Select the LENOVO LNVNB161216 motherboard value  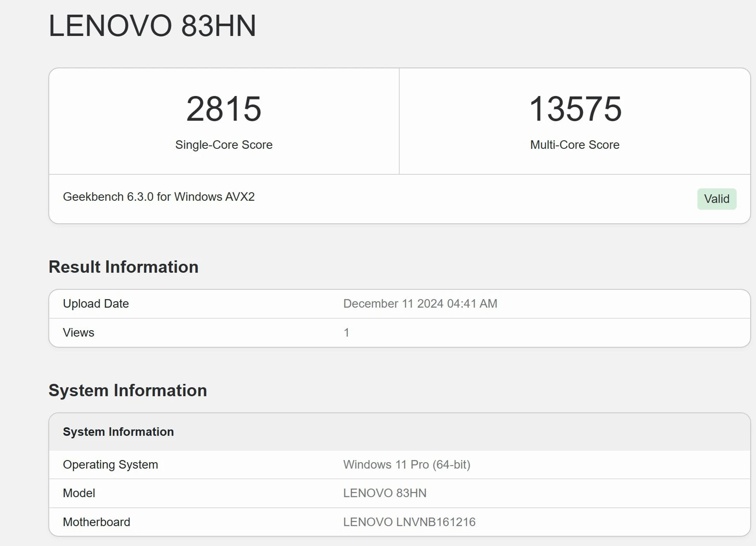click(x=409, y=522)
